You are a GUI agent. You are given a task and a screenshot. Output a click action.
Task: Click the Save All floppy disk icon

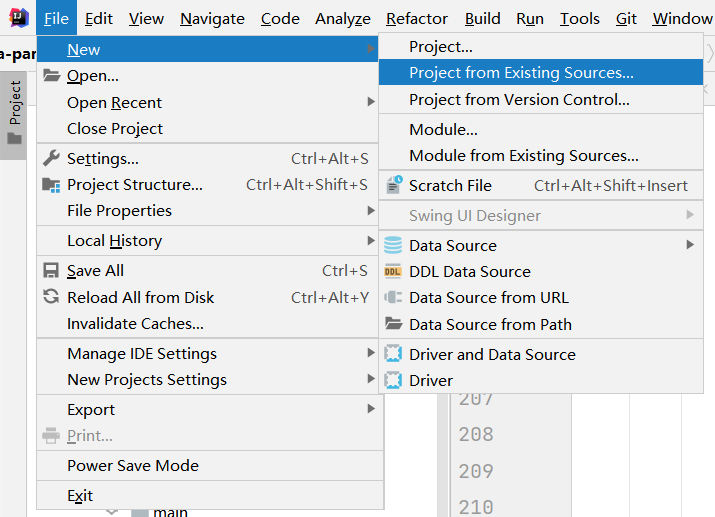pos(51,270)
